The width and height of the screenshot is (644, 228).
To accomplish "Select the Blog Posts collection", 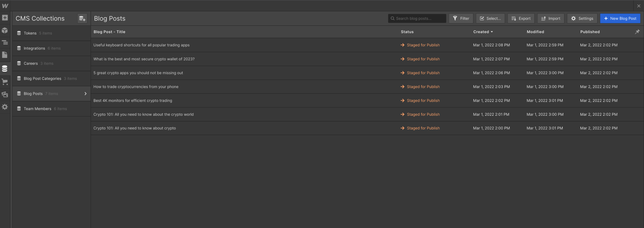I will [52, 94].
